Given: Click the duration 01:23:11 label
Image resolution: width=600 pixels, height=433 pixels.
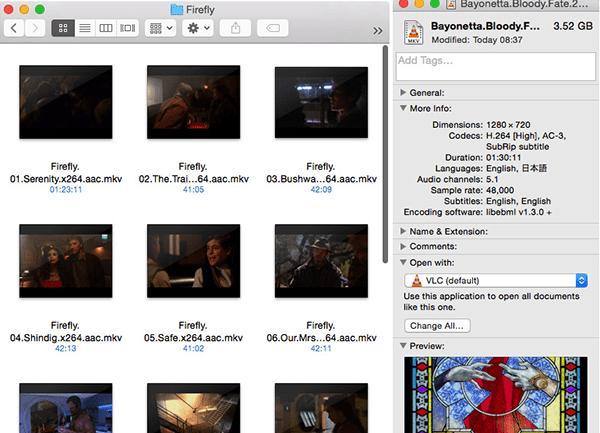Looking at the screenshot, I should pos(66,189).
